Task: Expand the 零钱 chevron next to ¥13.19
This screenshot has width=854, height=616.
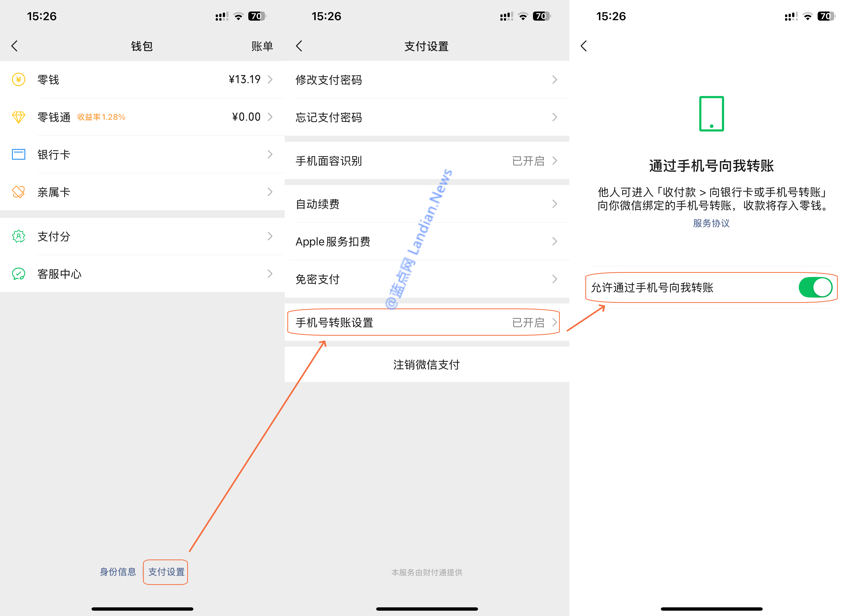Action: click(270, 79)
